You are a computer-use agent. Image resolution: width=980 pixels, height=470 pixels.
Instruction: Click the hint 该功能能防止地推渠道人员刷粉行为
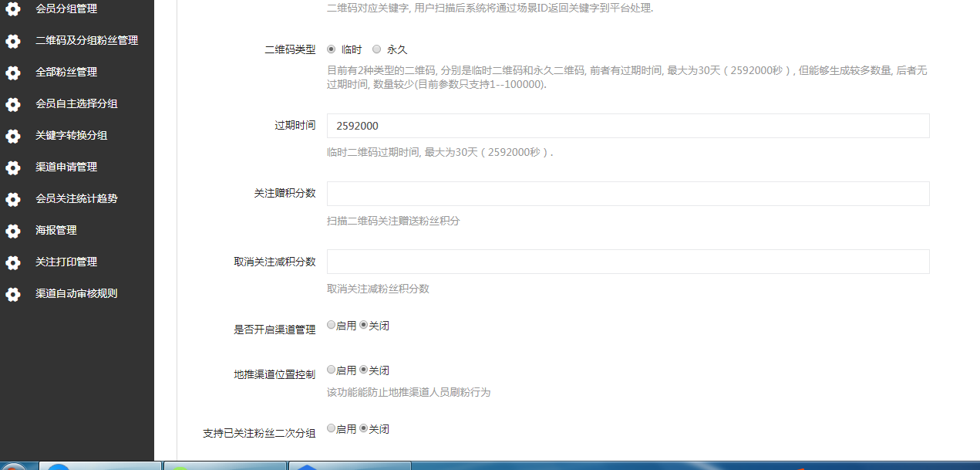(409, 392)
